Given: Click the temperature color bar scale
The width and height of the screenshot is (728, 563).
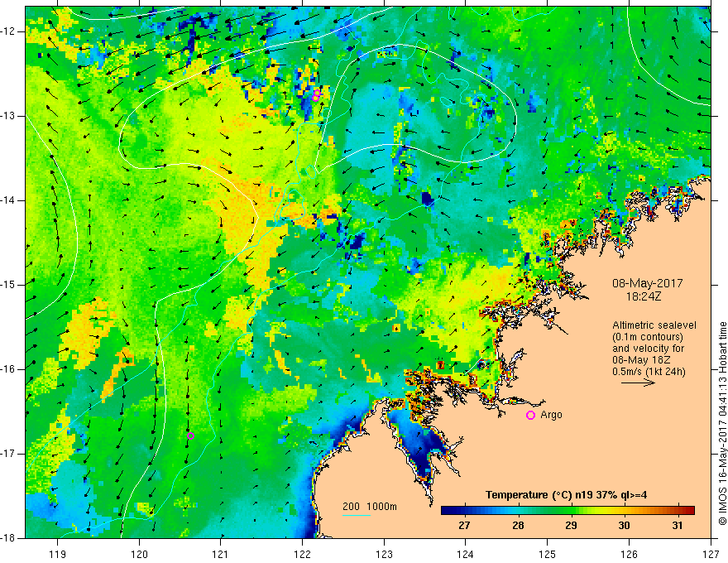Looking at the screenshot, I should coord(568,510).
